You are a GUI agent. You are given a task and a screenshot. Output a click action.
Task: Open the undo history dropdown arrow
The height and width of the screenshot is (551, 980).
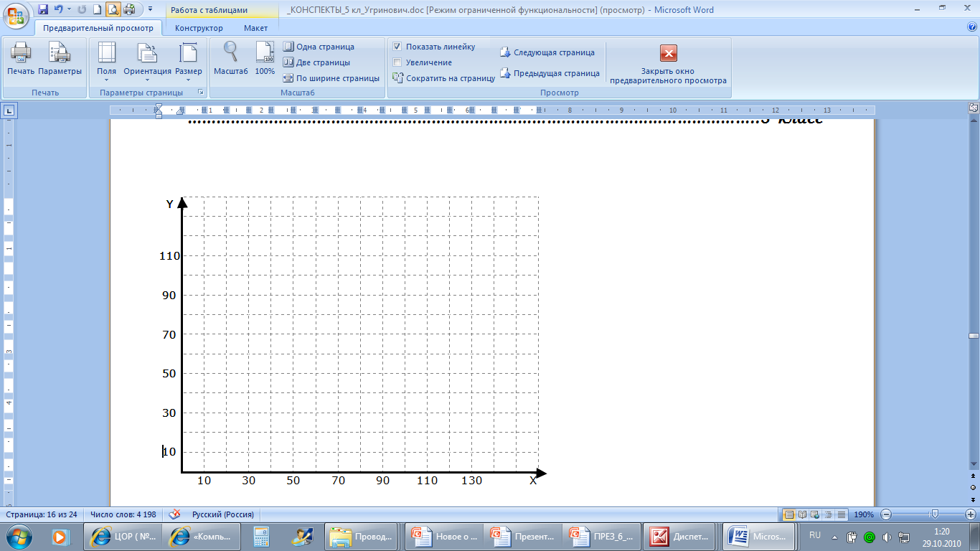(69, 9)
